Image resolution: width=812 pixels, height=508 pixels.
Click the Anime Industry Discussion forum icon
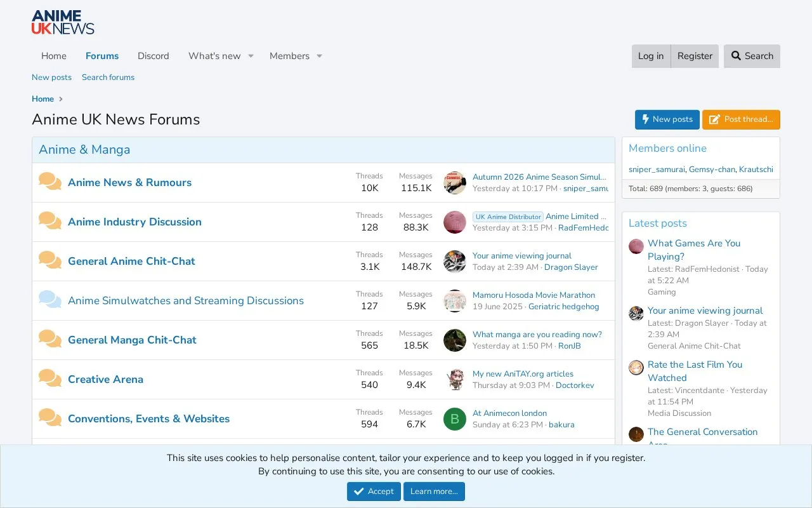pyautogui.click(x=50, y=221)
